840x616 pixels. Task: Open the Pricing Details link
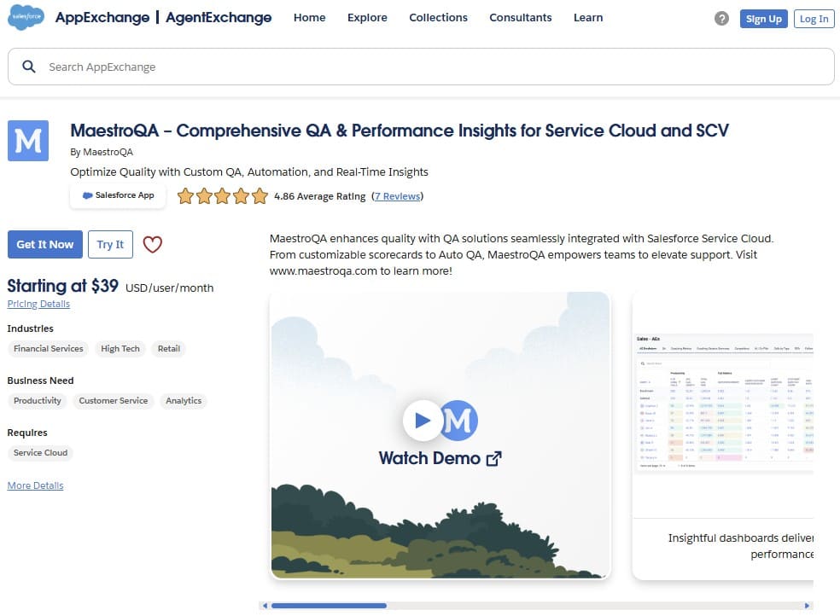point(38,304)
